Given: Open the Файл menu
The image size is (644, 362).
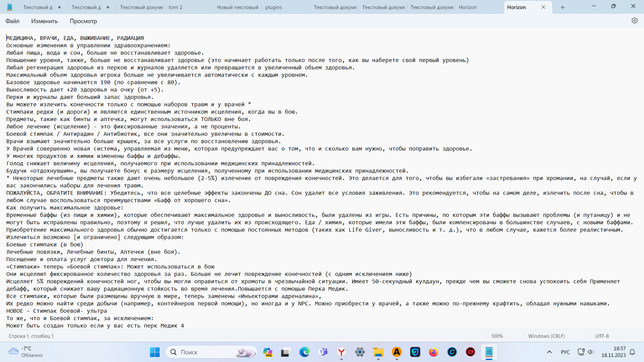Looking at the screenshot, I should click(12, 21).
